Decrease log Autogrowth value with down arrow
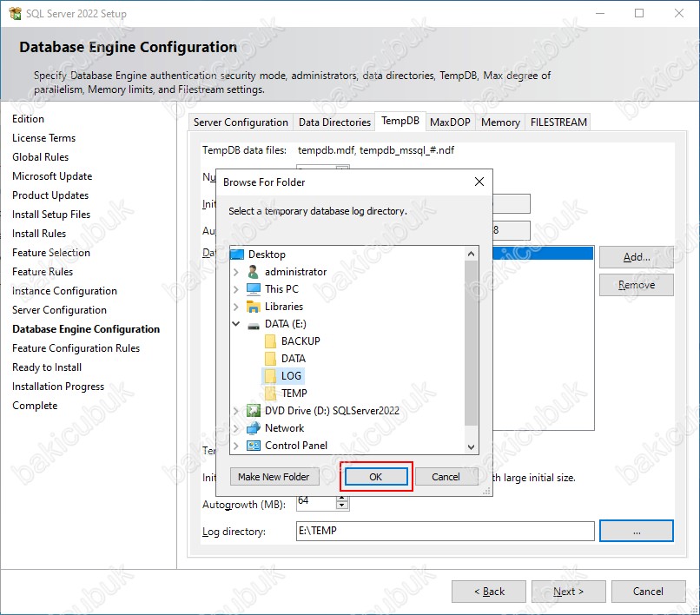700x615 pixels. coord(342,506)
